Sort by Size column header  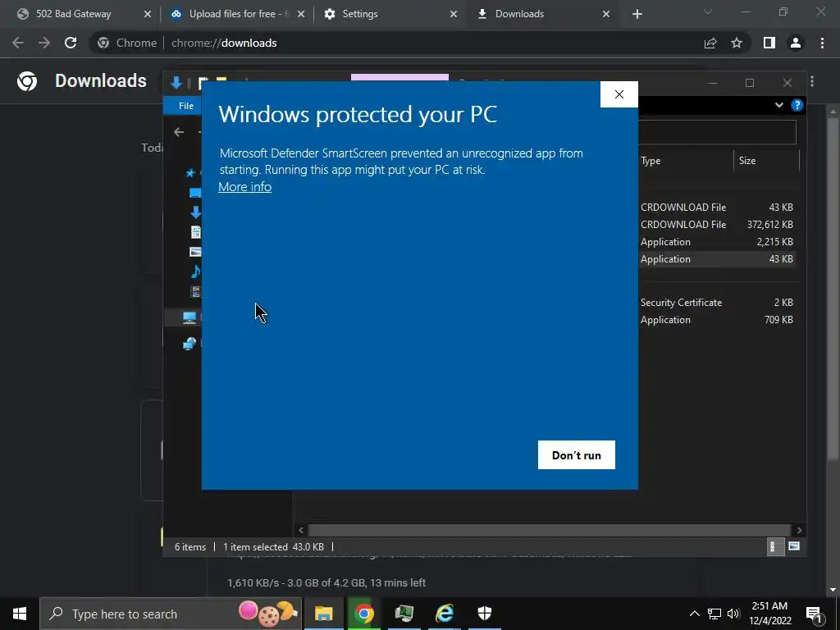[766, 161]
